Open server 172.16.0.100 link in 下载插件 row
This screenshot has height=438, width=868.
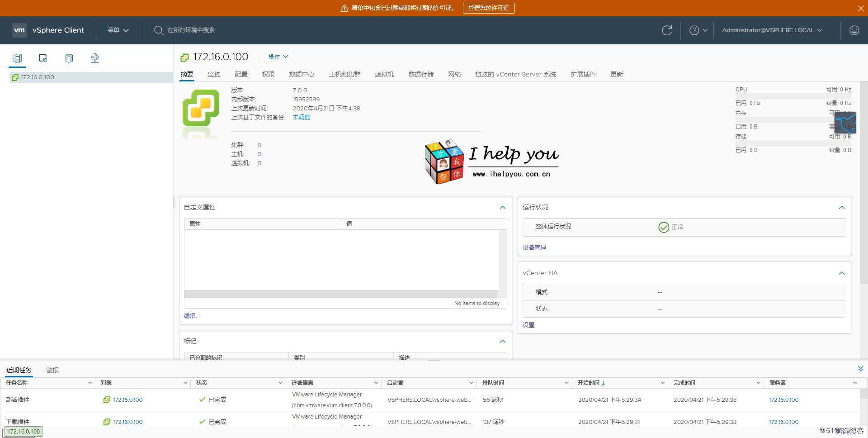point(783,422)
